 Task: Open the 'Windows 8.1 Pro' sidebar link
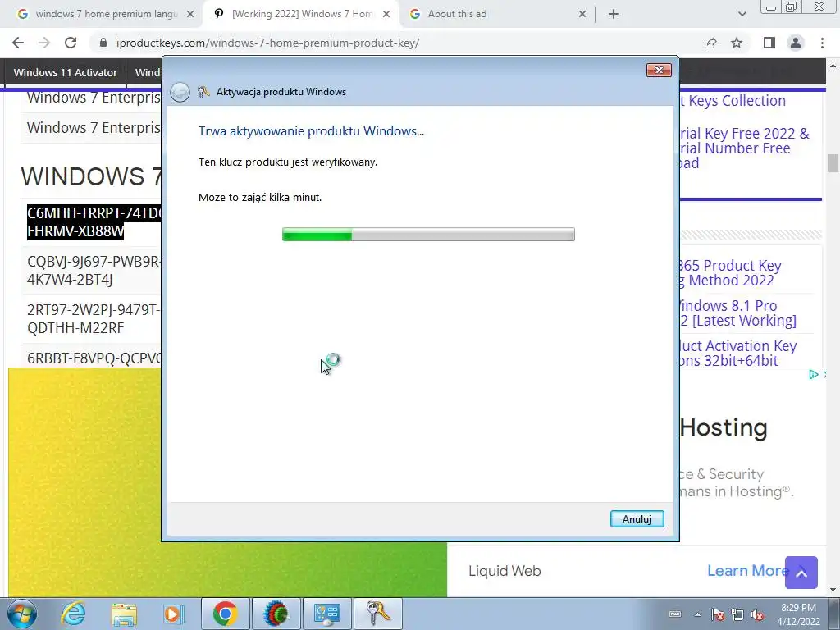point(737,313)
